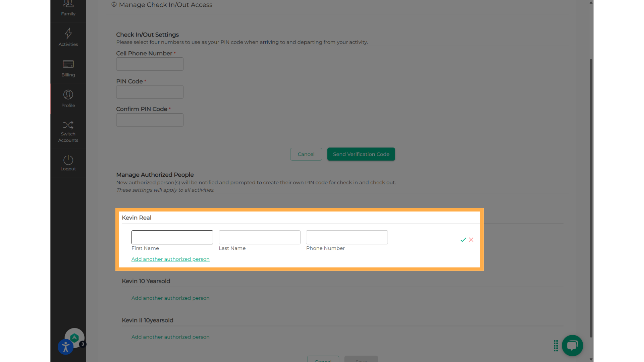Add authorized person under Kevin 10 Yearsold
The width and height of the screenshot is (644, 362).
[170, 298]
